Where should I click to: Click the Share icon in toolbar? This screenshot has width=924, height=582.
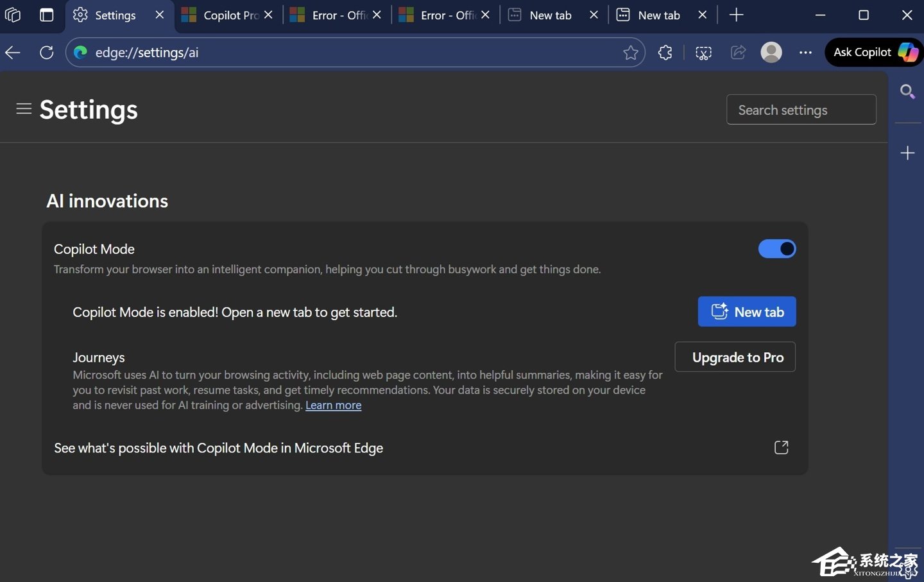(x=738, y=53)
